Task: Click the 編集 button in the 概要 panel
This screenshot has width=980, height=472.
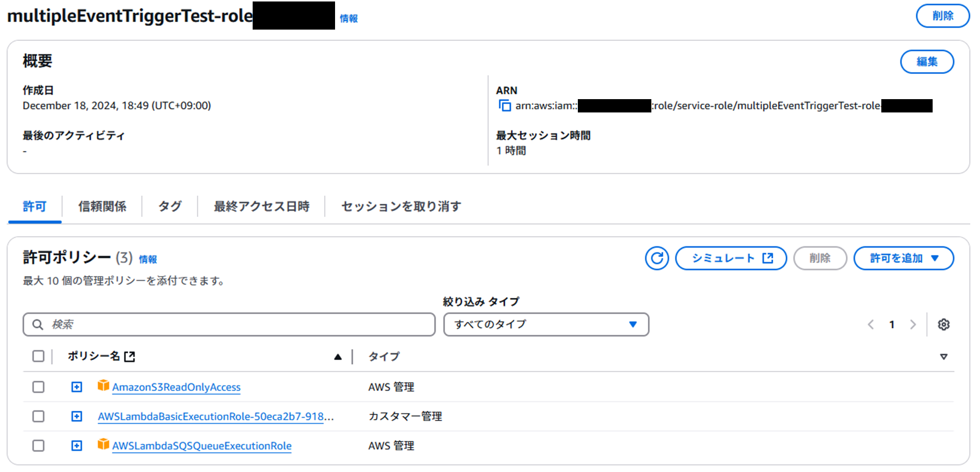Action: 927,62
